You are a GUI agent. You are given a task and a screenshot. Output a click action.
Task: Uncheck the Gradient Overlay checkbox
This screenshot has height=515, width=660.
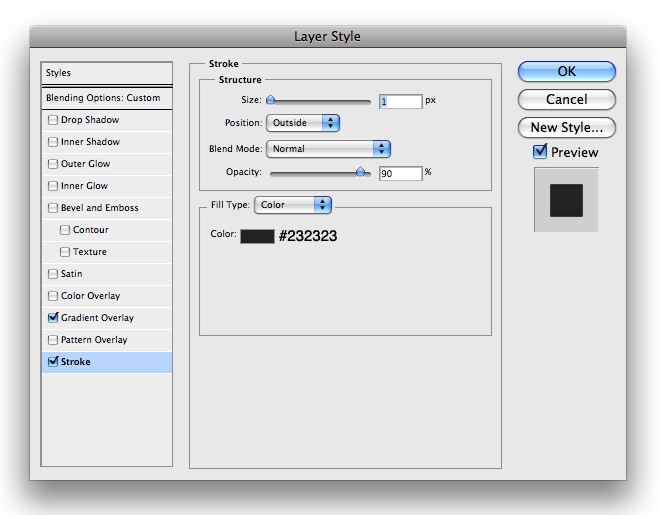[53, 318]
